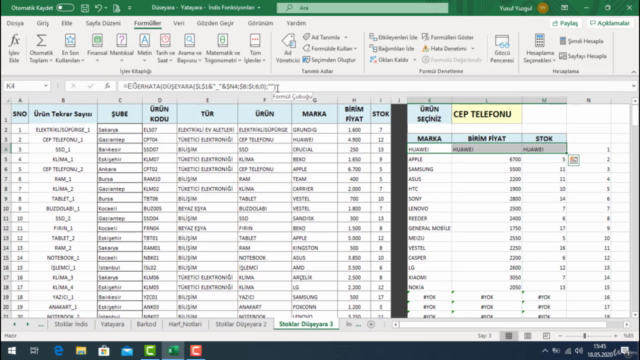The image size is (640, 360).
Task: Open the workbook title dropdown
Action: pyautogui.click(x=259, y=8)
